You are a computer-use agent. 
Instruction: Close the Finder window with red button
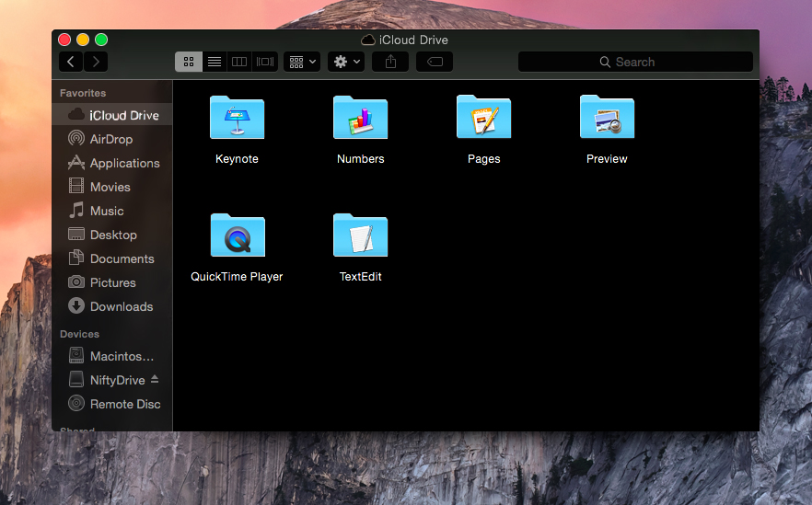click(64, 40)
